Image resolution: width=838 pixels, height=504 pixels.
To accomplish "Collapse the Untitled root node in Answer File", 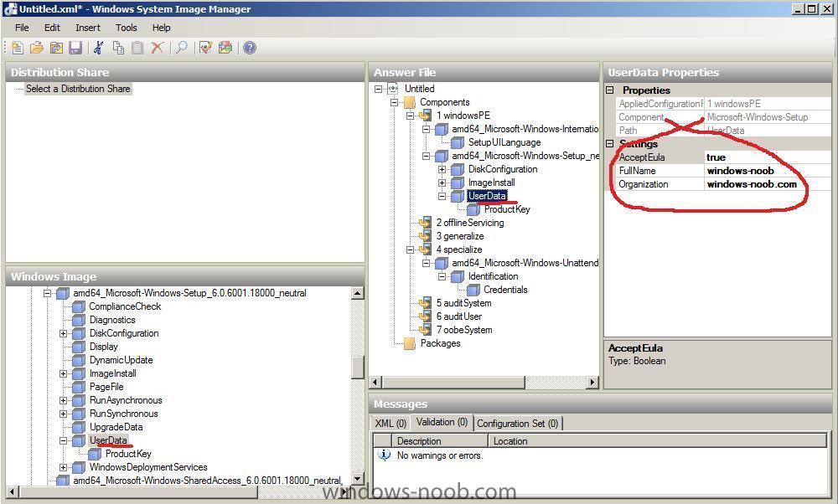I will [x=379, y=89].
